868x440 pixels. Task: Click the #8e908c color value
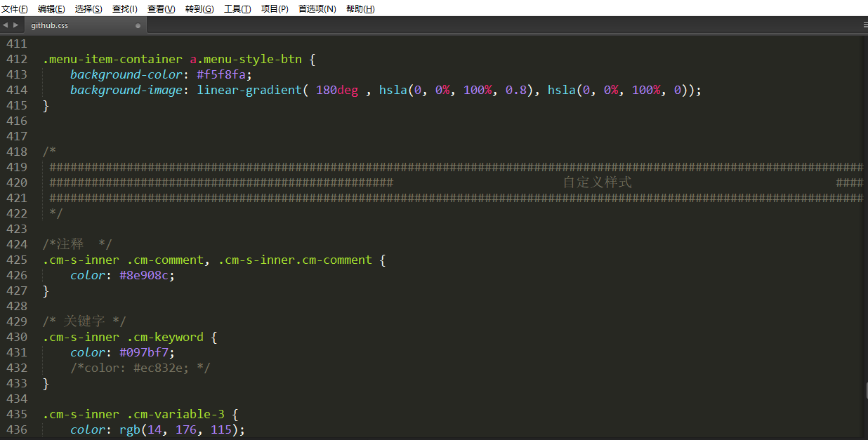click(144, 276)
